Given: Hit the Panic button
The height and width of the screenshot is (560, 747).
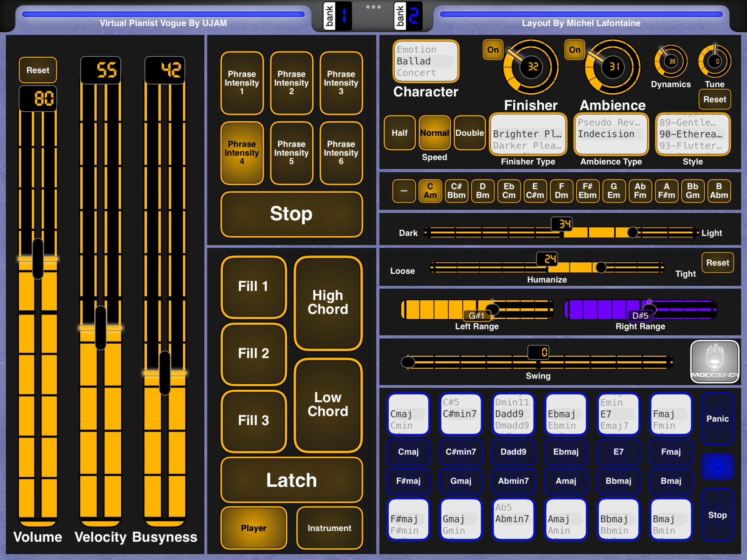Looking at the screenshot, I should 718,419.
